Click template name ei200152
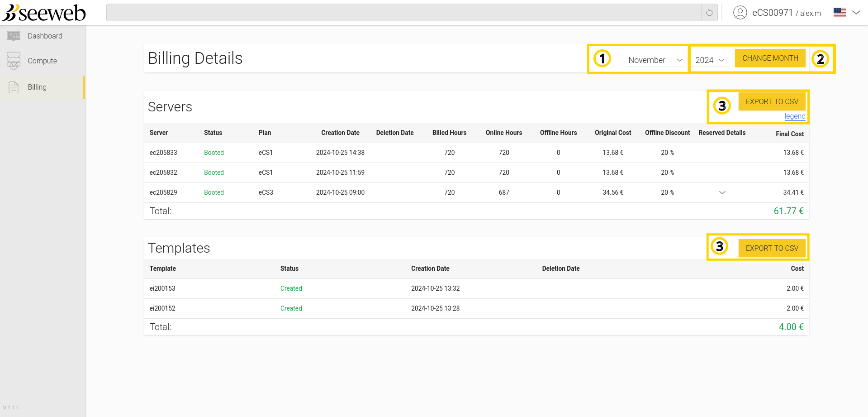 tap(162, 308)
